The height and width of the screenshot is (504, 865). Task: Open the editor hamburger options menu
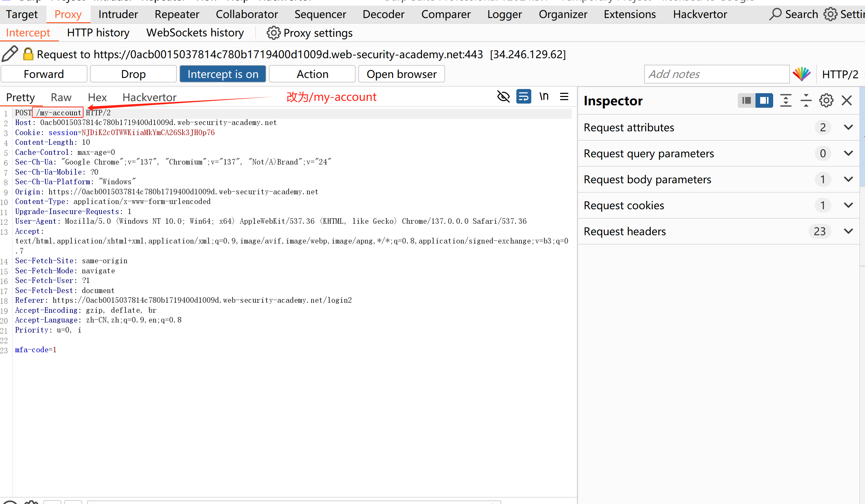coord(564,96)
